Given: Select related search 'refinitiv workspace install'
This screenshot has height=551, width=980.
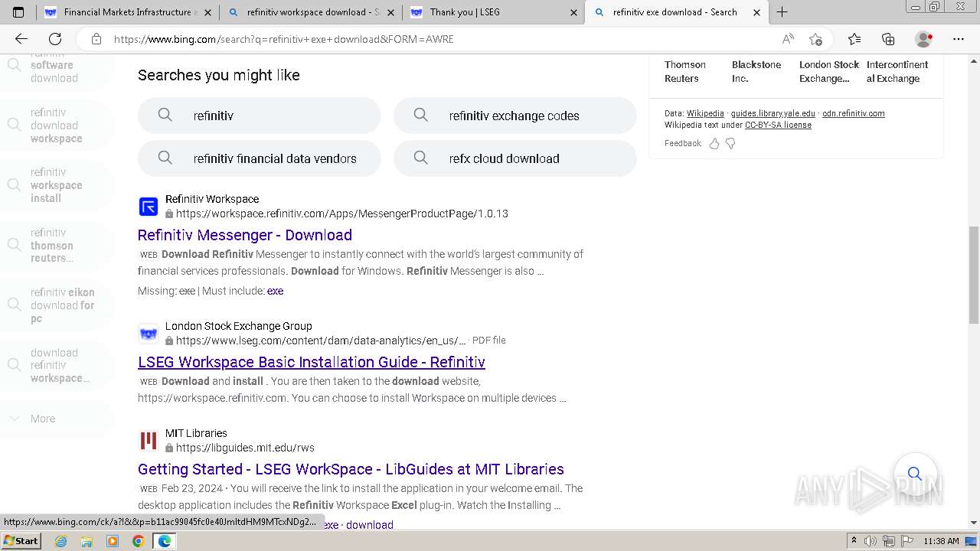Looking at the screenshot, I should pyautogui.click(x=57, y=185).
